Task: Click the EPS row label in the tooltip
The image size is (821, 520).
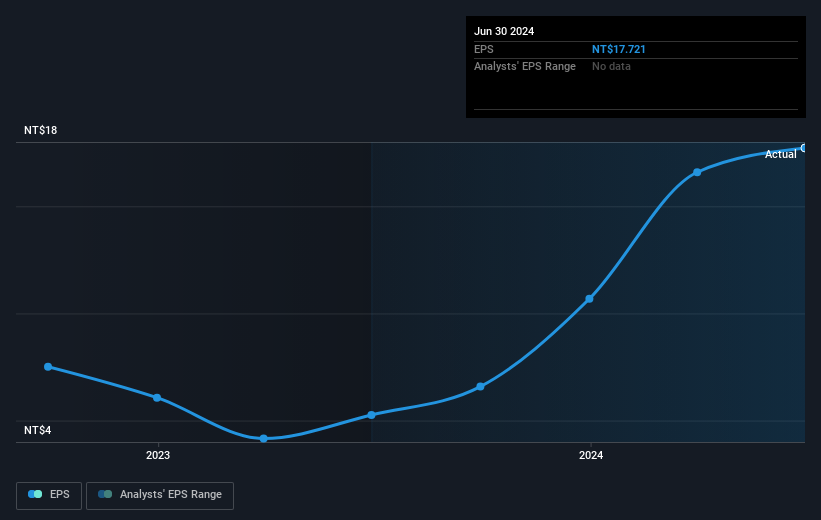Action: [x=484, y=49]
